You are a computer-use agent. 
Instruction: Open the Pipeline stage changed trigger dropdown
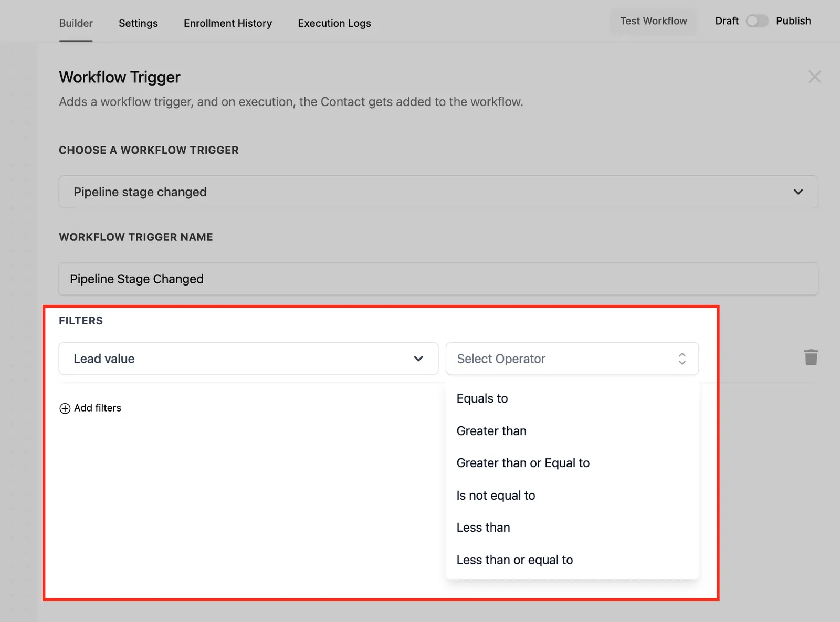click(438, 192)
